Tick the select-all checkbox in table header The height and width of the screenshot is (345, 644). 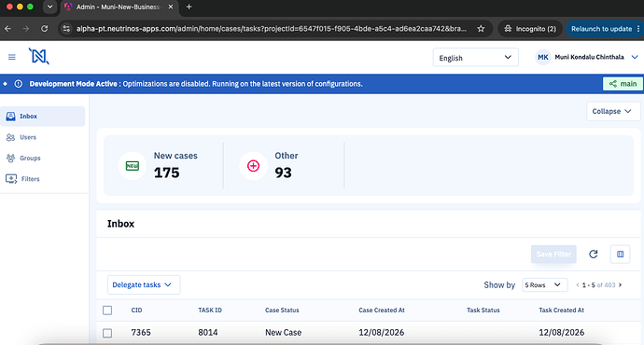point(107,310)
